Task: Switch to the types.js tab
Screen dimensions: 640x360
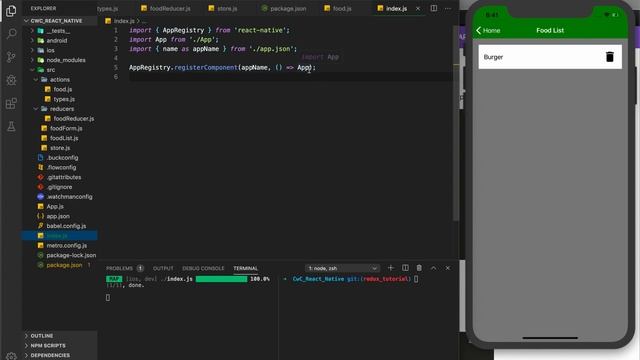Action: click(107, 8)
